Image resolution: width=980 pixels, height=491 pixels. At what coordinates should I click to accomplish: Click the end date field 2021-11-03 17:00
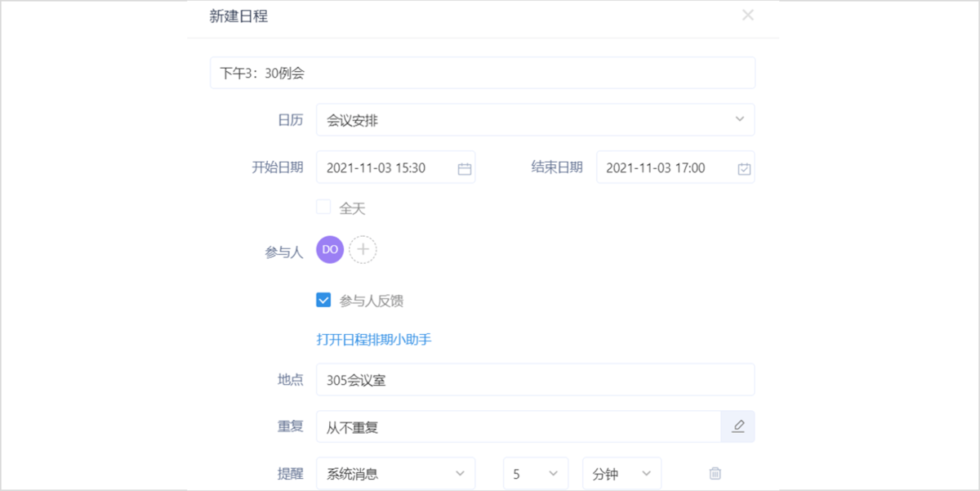coord(675,167)
